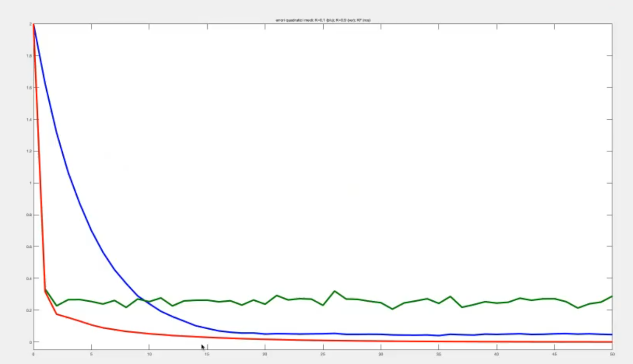Click the x-axis tick label 0 at origin
Screen dimensions: 633x364
click(33, 354)
